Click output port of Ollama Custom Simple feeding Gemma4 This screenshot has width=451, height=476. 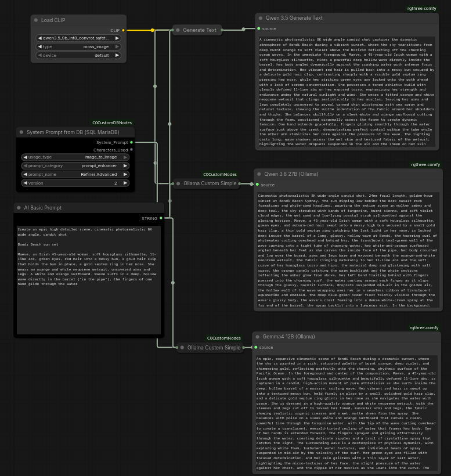[243, 348]
